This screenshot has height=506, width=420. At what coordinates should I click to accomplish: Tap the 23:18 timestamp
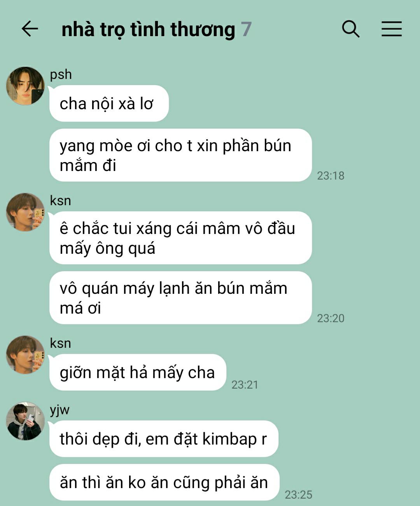pyautogui.click(x=331, y=176)
